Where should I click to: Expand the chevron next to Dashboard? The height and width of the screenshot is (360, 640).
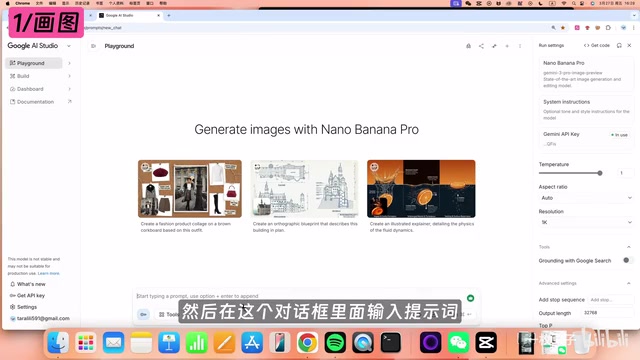pyautogui.click(x=69, y=89)
